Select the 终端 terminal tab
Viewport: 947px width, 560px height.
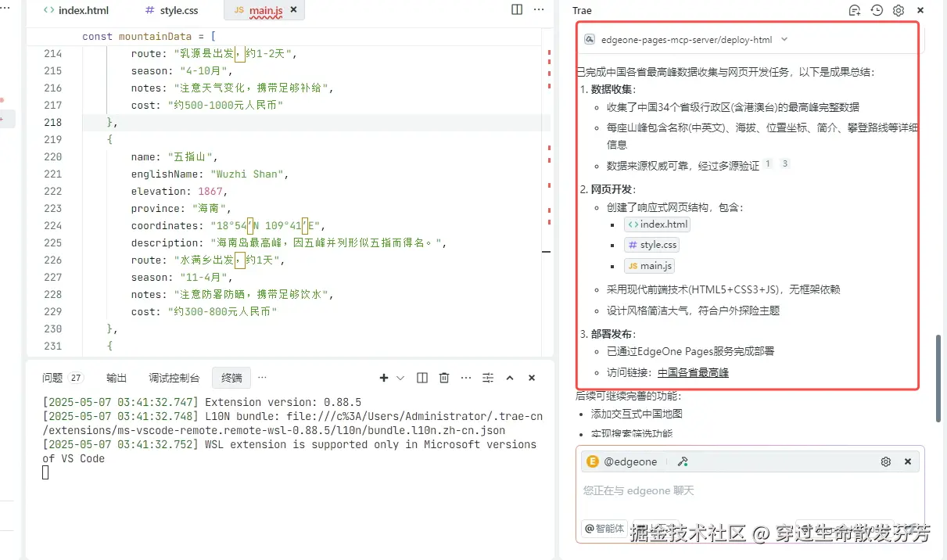point(231,378)
